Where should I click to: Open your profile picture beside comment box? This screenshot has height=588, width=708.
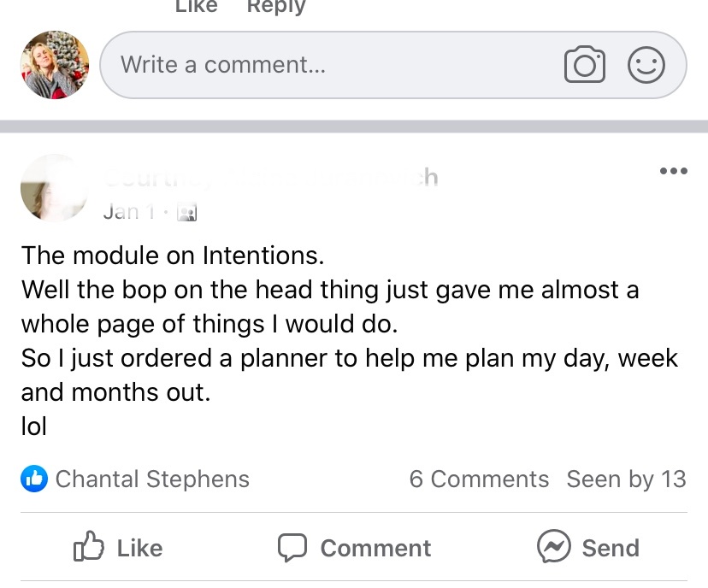[x=55, y=65]
